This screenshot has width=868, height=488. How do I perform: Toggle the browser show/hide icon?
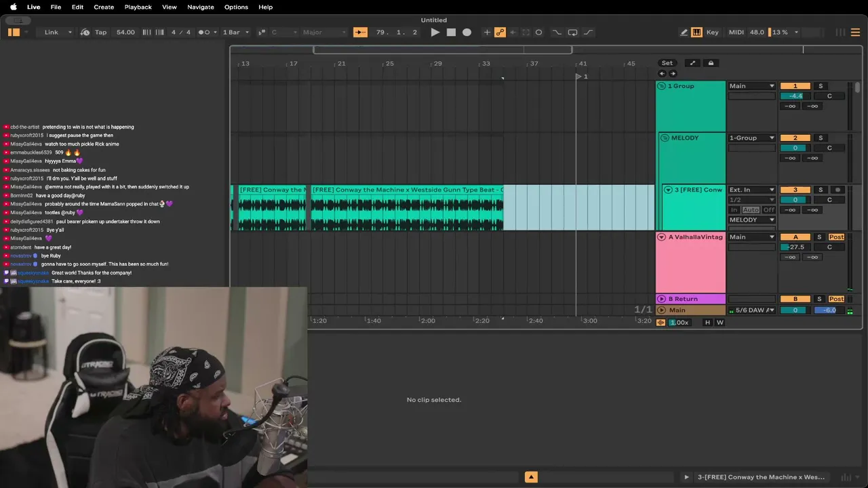pyautogui.click(x=14, y=32)
